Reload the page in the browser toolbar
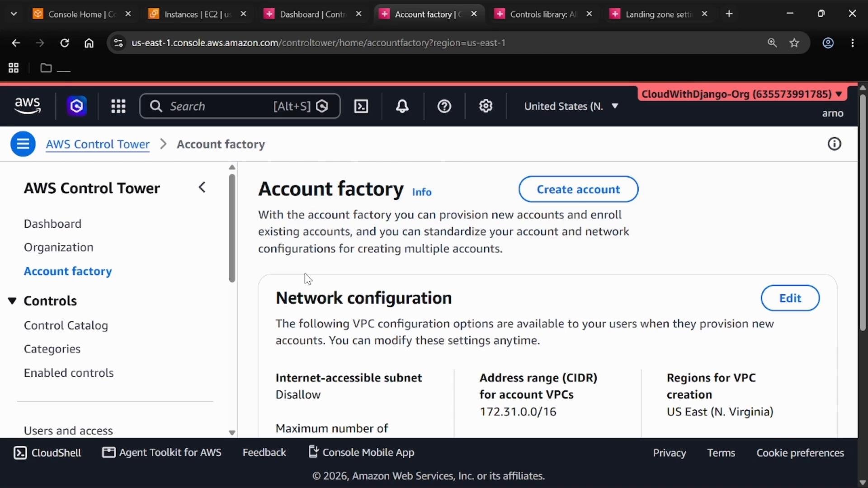 (65, 43)
